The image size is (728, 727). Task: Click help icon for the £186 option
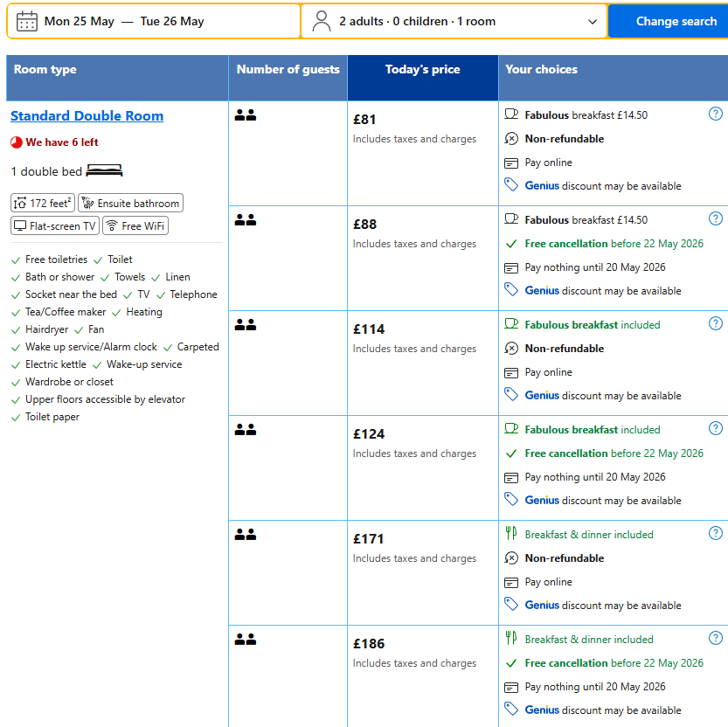(715, 638)
